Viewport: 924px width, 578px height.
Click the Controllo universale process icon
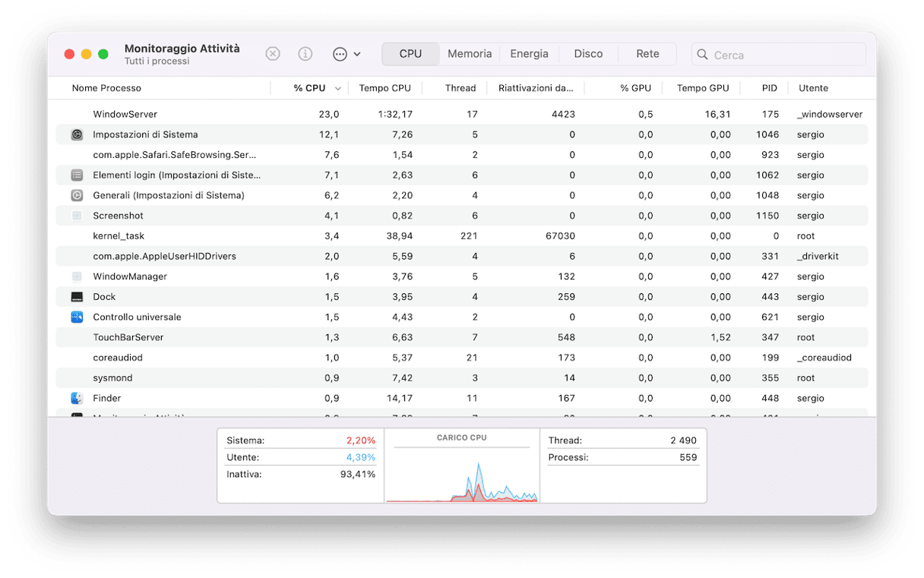coord(77,317)
